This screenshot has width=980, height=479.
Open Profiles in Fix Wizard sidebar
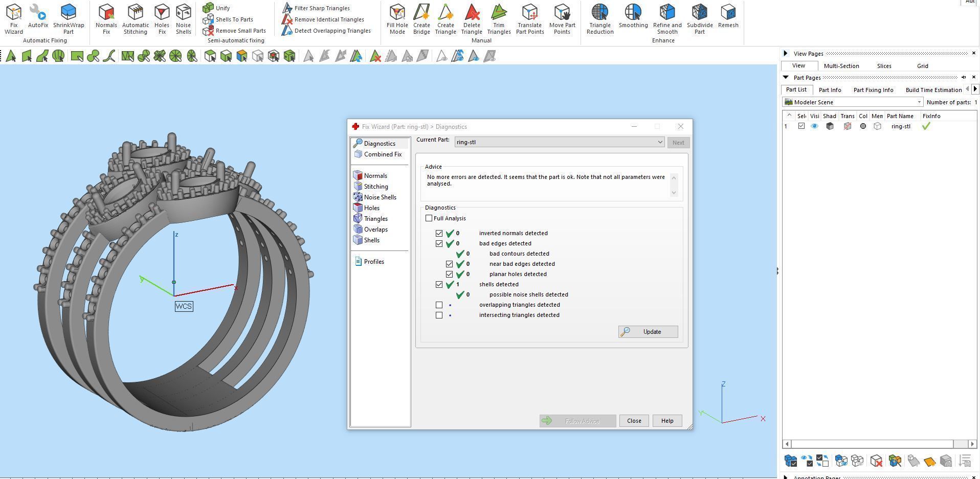pos(369,262)
